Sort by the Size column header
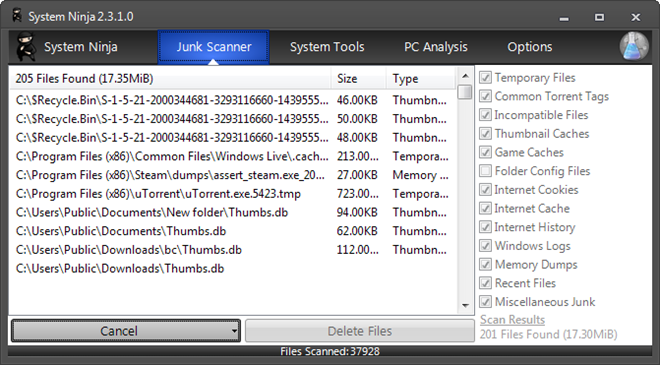Viewport: 660px width, 365px height. pyautogui.click(x=358, y=79)
